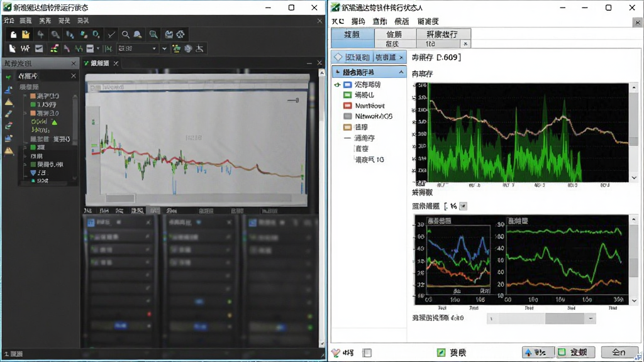Click the blue up-arrow button at the bottom

(538, 352)
